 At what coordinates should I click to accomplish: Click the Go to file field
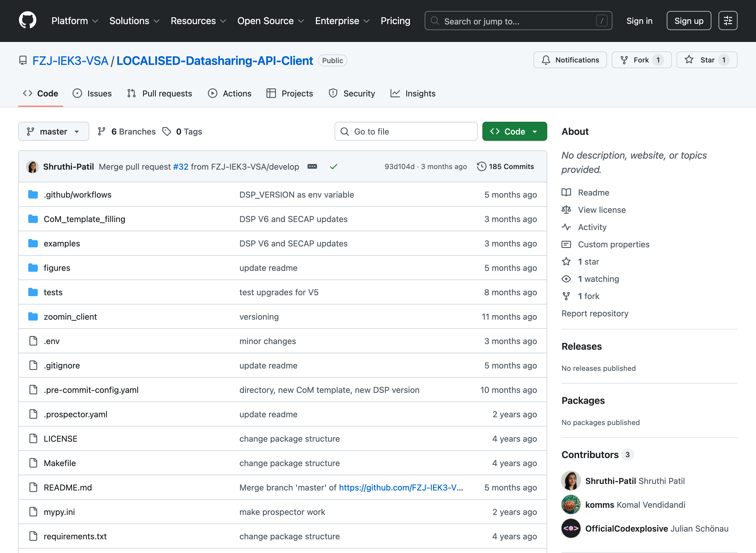pos(405,132)
